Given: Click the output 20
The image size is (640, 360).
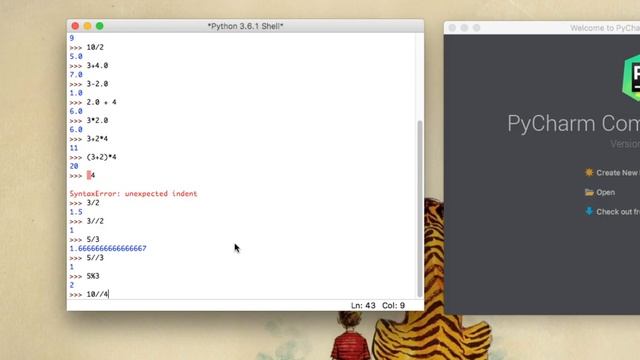Looking at the screenshot, I should click(74, 166).
